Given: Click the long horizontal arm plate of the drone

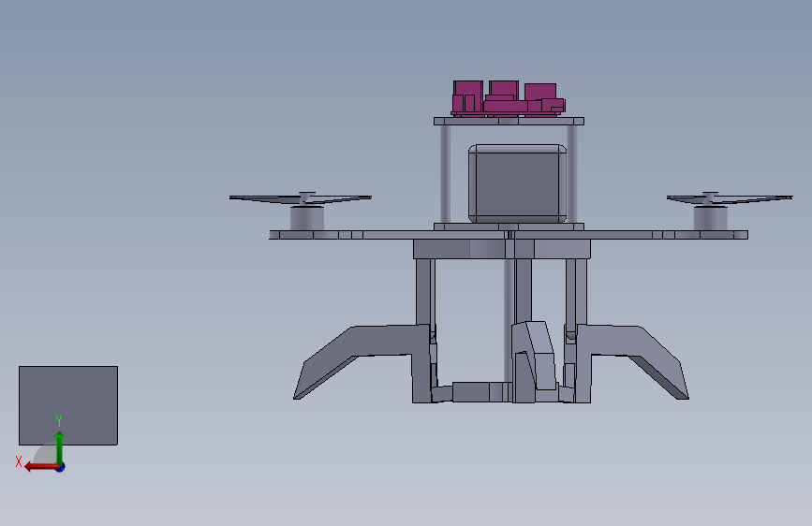Looking at the screenshot, I should click(509, 235).
